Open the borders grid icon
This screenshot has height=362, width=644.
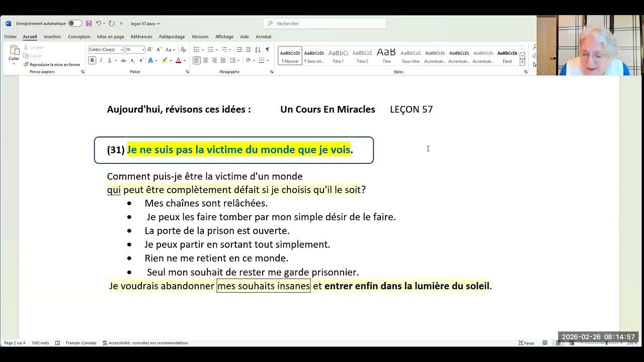click(x=261, y=60)
